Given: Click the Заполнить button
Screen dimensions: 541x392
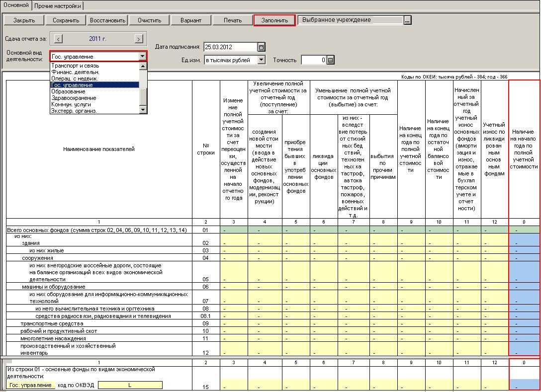Looking at the screenshot, I should (274, 20).
